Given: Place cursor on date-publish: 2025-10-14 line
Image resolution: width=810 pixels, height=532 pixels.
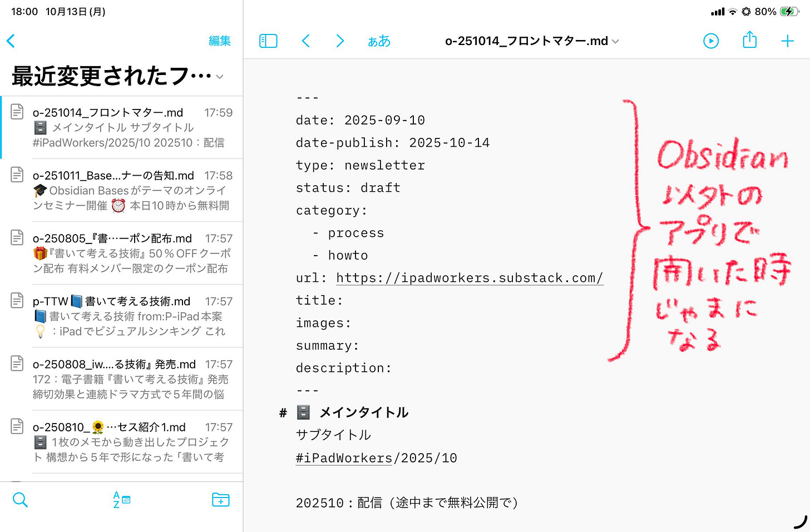Looking at the screenshot, I should pyautogui.click(x=393, y=143).
